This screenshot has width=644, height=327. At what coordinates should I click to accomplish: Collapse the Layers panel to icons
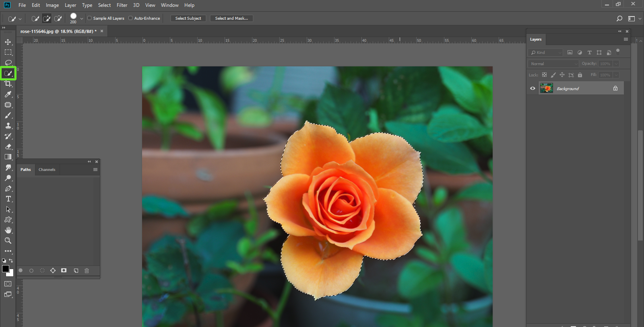pyautogui.click(x=620, y=31)
